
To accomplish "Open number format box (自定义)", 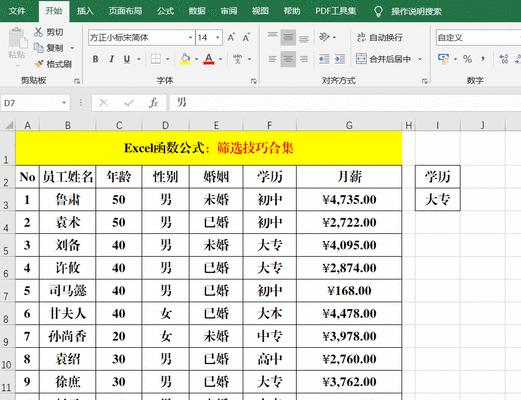I will tap(478, 37).
